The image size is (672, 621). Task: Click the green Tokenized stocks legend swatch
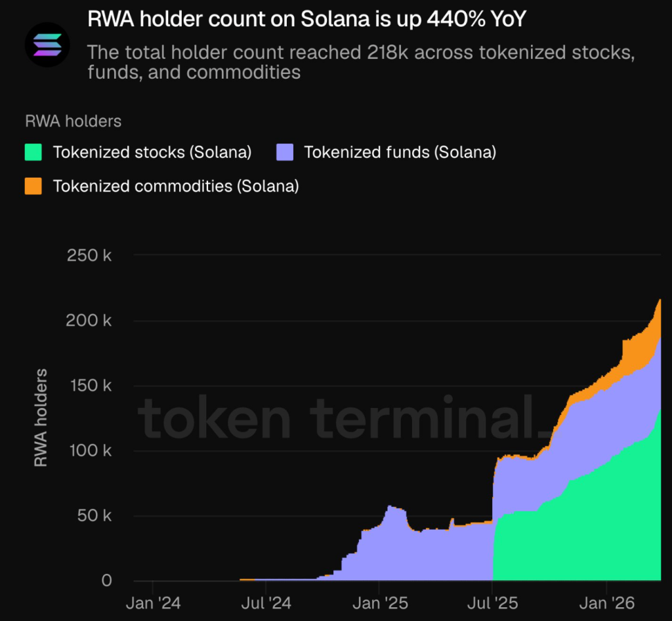tap(33, 153)
